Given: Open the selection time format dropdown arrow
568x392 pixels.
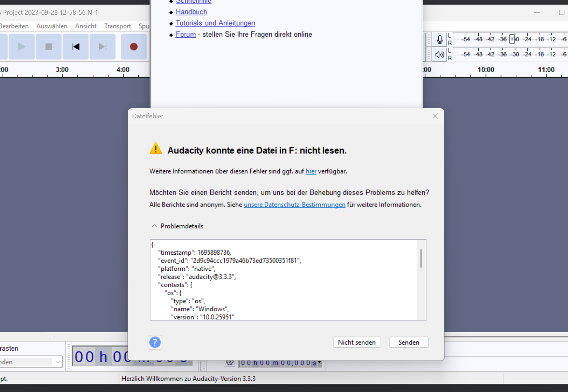Looking at the screenshot, I should coord(319,363).
